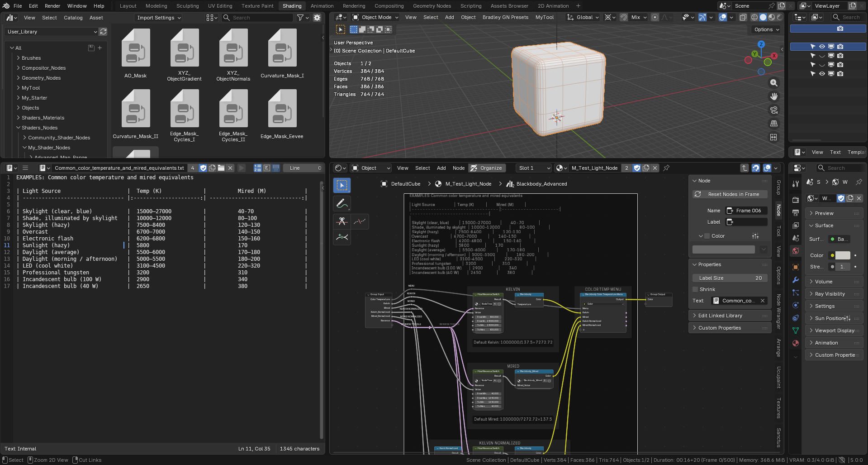This screenshot has height=465, width=868.
Task: Open Slot 1 material slot dropdown
Action: (x=534, y=168)
